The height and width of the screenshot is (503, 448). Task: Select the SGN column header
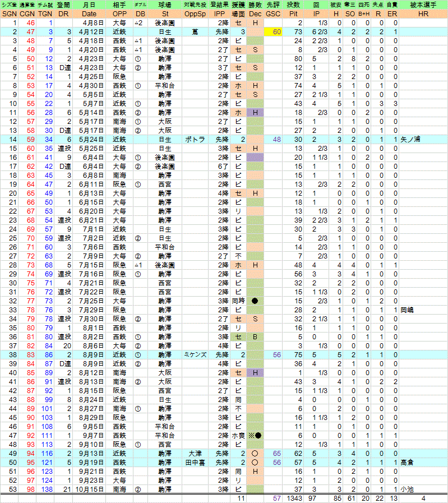point(10,14)
